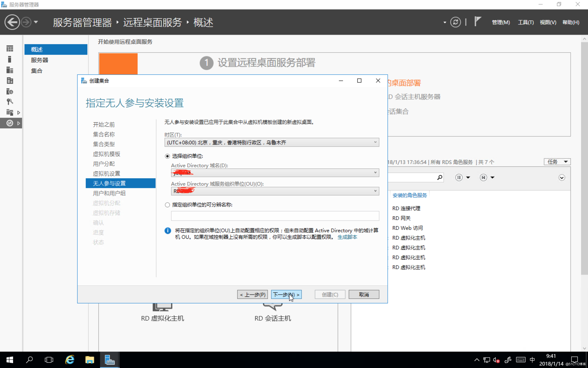Open Task View on taskbar
The height and width of the screenshot is (368, 588).
(x=49, y=360)
